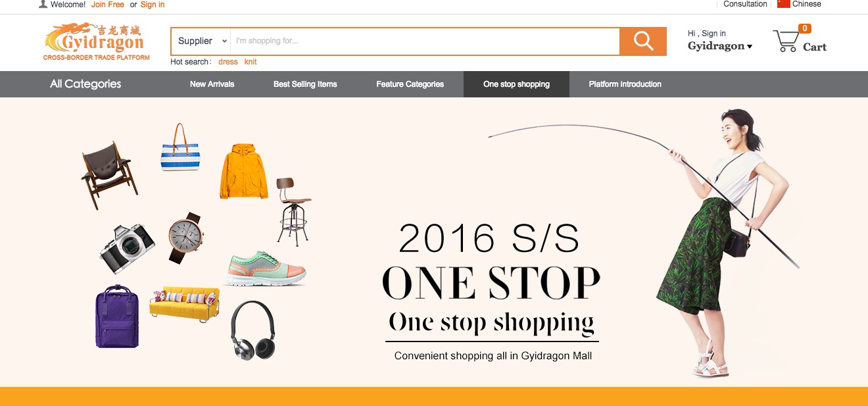The image size is (868, 406).
Task: Open the Best Selling Items tab
Action: coord(305,84)
